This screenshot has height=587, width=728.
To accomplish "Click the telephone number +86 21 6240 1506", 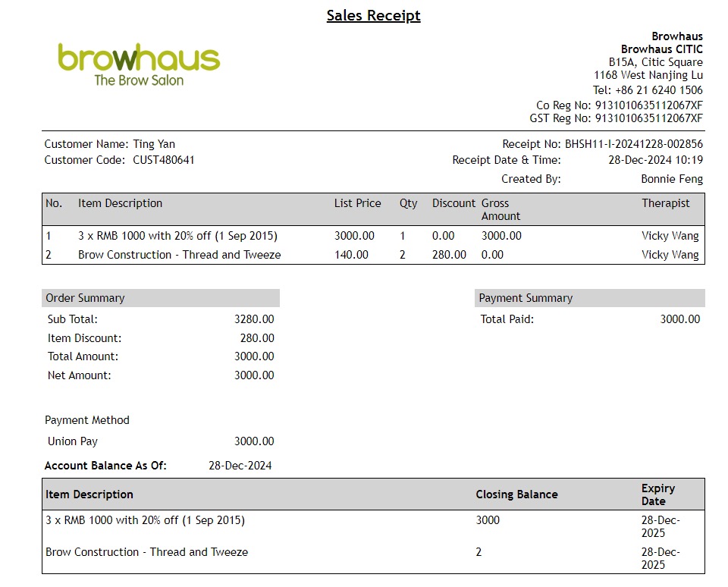I will tap(659, 89).
